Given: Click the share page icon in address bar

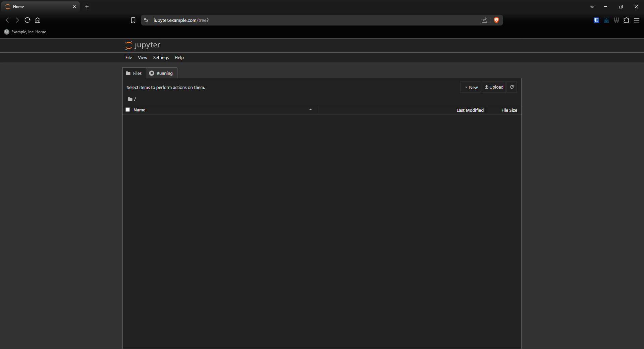Looking at the screenshot, I should (484, 20).
